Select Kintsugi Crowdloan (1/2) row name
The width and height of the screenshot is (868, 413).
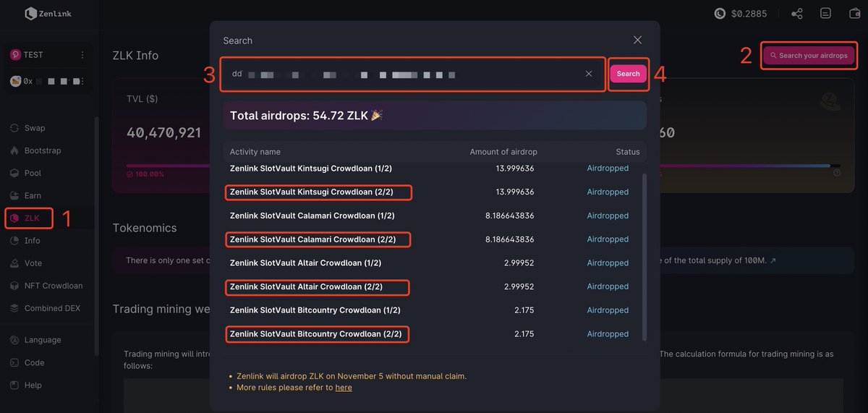point(311,169)
